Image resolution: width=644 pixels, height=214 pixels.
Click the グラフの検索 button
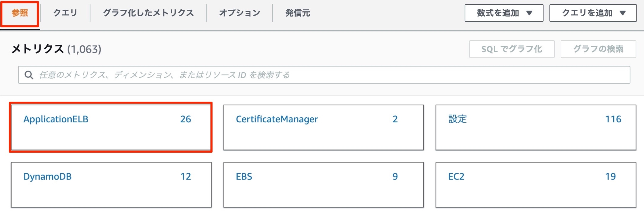[x=598, y=49]
